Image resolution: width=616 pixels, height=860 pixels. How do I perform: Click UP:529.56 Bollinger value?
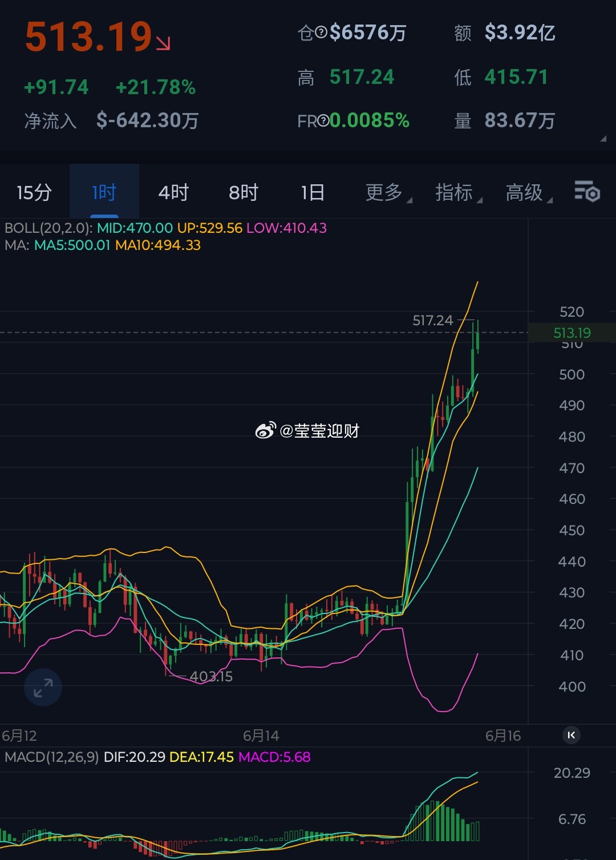[x=210, y=228]
